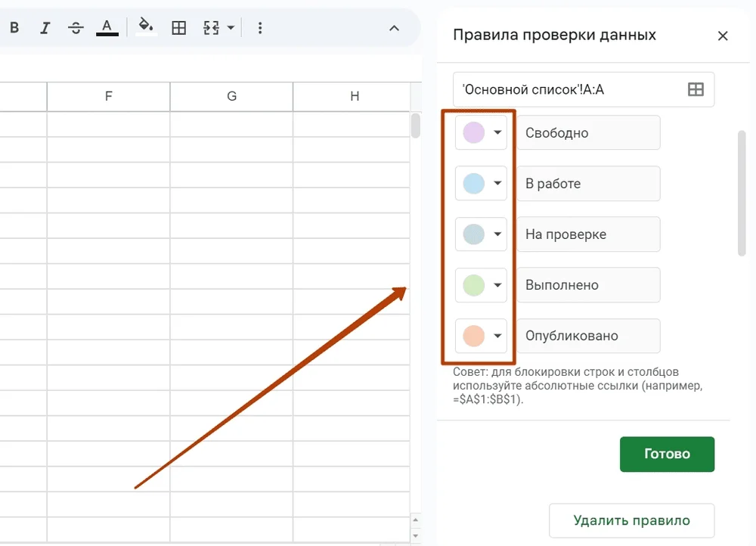Click the Готово button
Image resolution: width=756 pixels, height=546 pixels.
[667, 454]
